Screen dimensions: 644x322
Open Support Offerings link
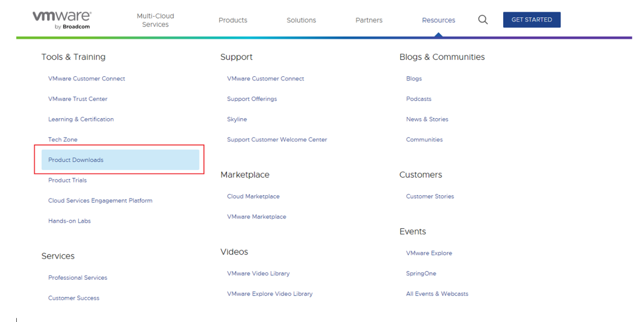click(252, 99)
